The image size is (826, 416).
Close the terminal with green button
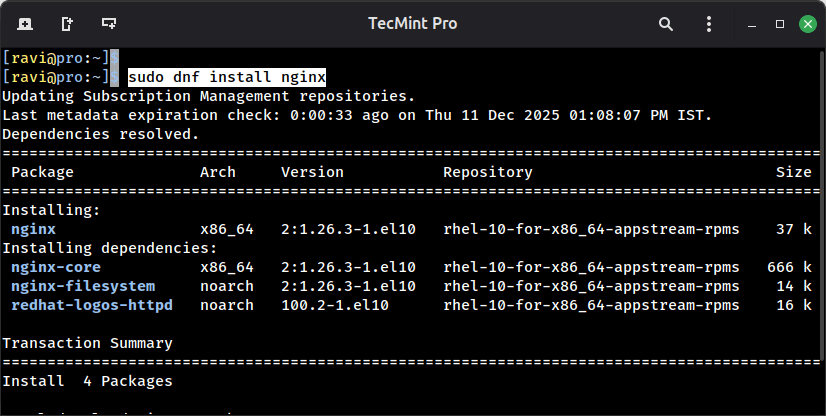805,23
